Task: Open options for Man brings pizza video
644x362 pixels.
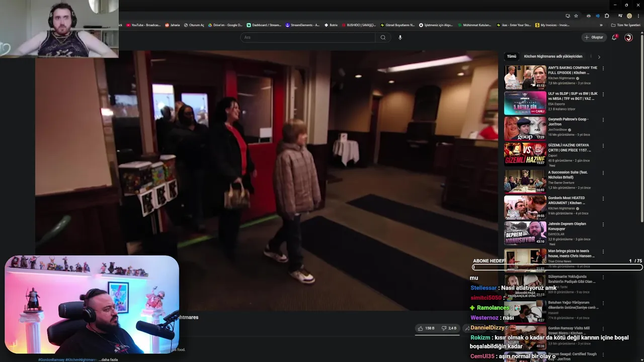Action: pyautogui.click(x=603, y=251)
